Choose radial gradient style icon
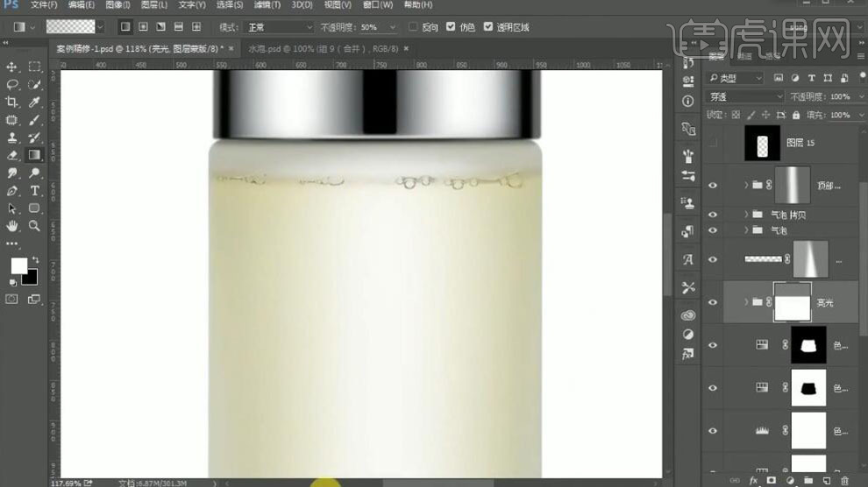This screenshot has width=868, height=487. (144, 26)
